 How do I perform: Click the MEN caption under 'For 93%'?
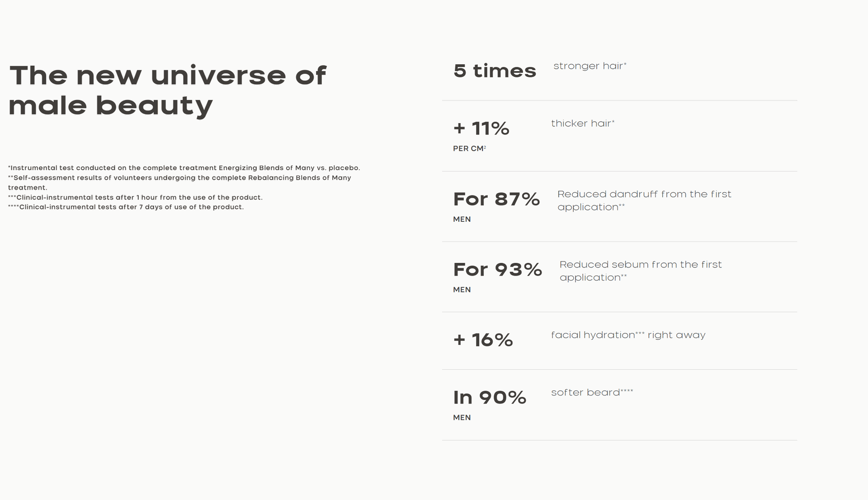(462, 290)
